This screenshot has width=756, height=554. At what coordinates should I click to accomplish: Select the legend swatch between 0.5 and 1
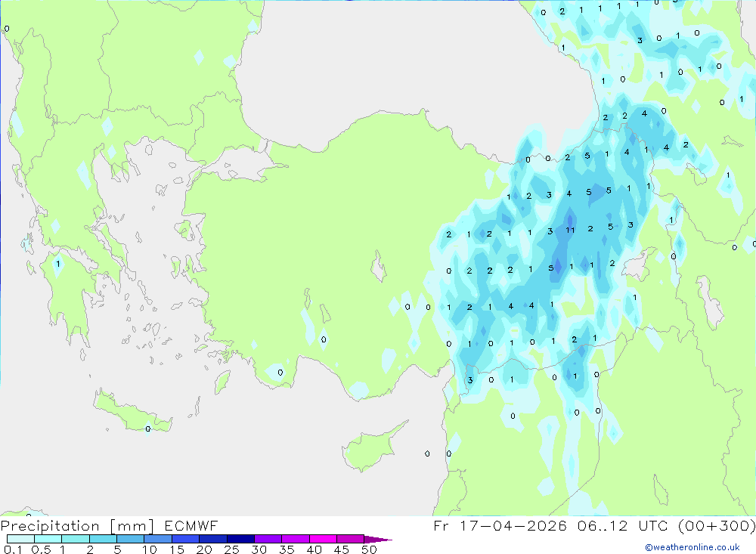pyautogui.click(x=48, y=539)
